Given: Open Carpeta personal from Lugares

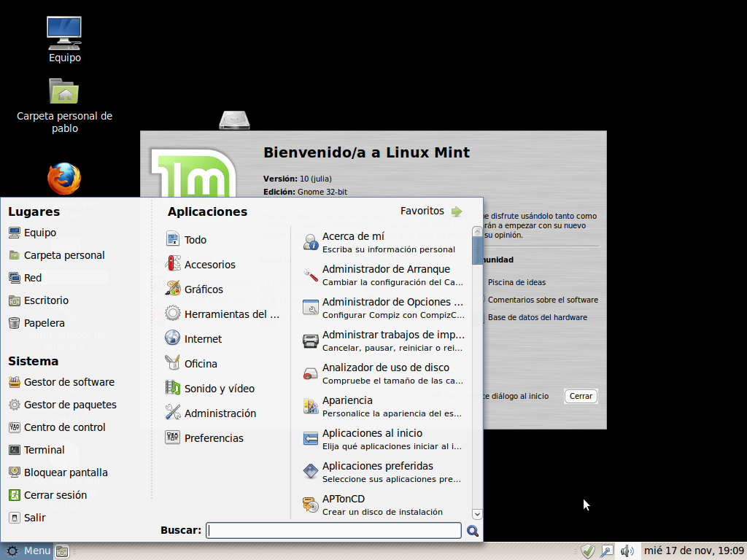Looking at the screenshot, I should point(57,254).
